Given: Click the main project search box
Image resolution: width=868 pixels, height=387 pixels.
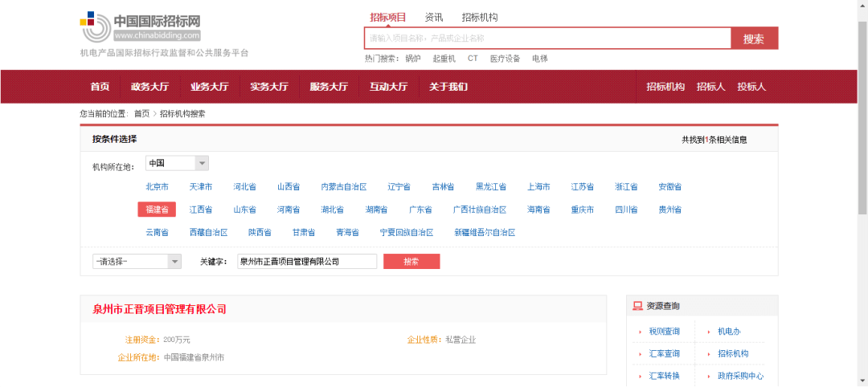Looking at the screenshot, I should point(547,39).
